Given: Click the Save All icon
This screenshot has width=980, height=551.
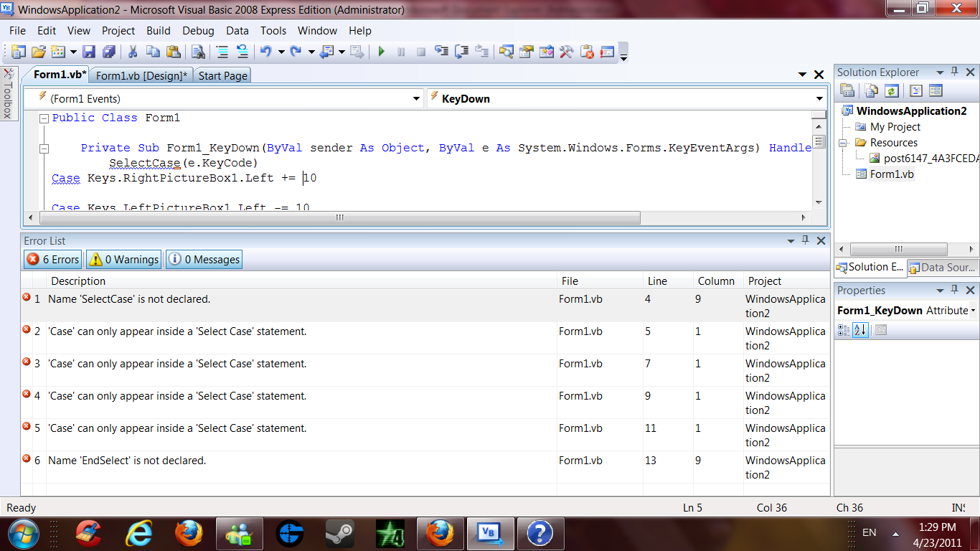Looking at the screenshot, I should point(109,52).
